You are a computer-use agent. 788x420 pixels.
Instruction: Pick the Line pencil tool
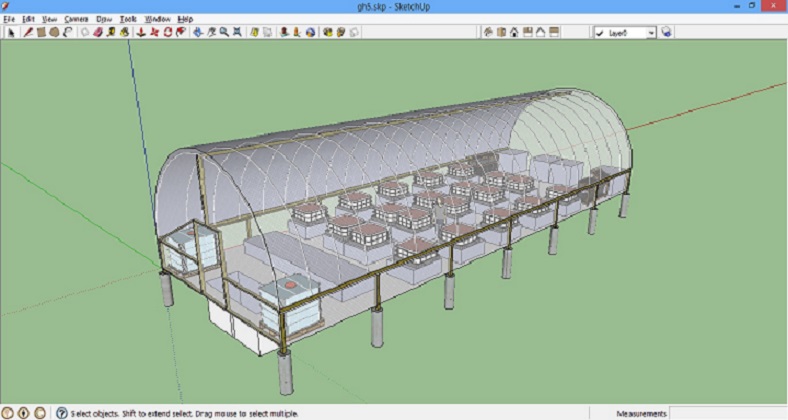(28, 33)
